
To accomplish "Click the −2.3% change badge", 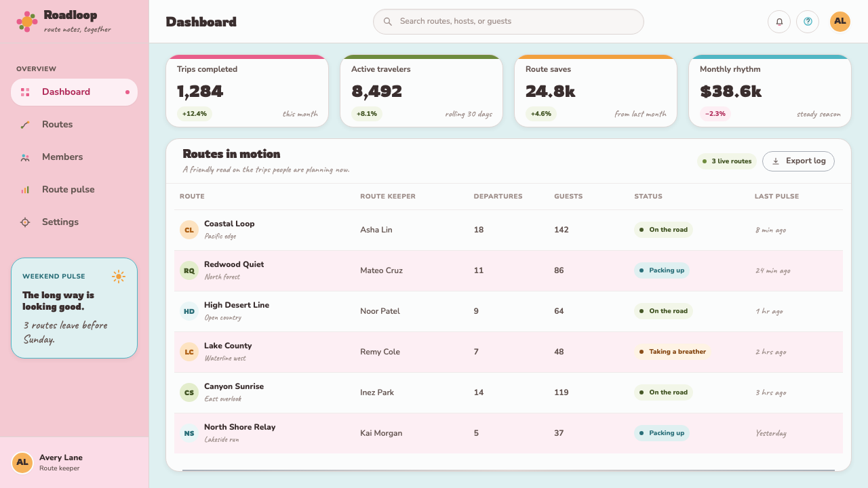I will [715, 114].
